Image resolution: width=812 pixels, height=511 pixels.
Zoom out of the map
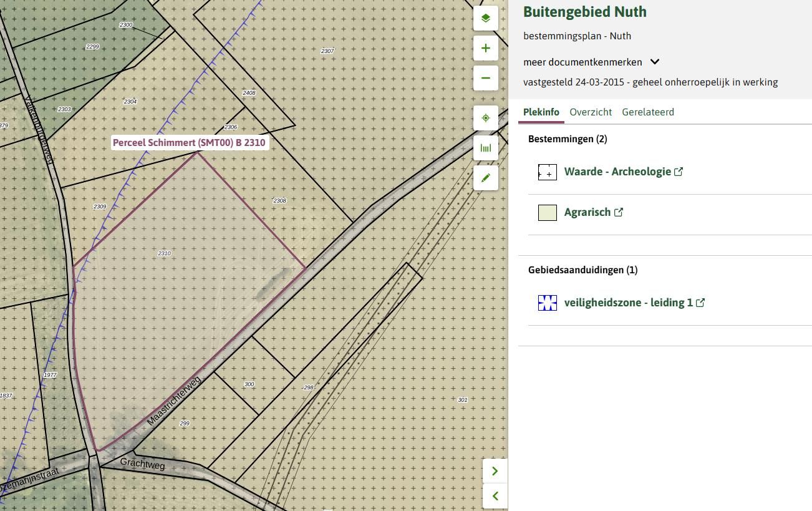(485, 78)
